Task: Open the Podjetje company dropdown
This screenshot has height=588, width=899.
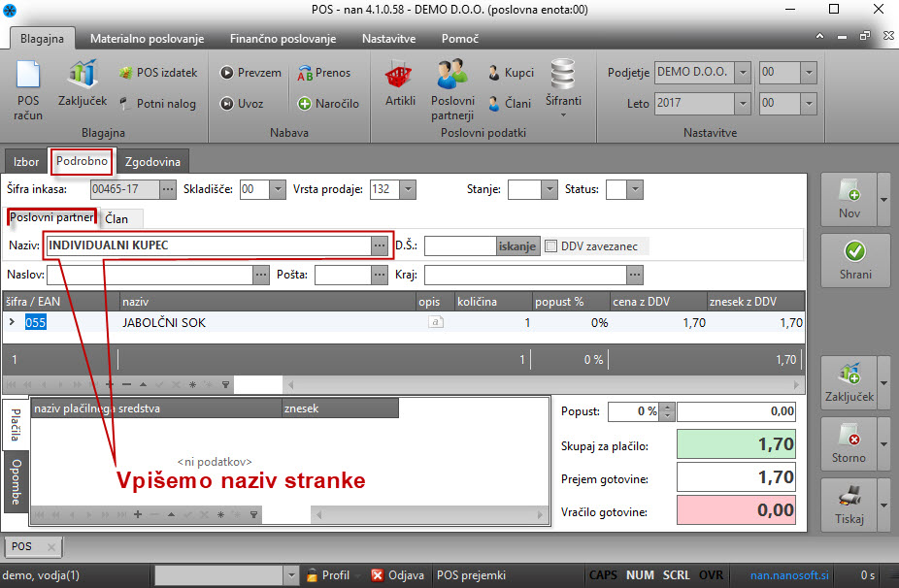Action: [742, 73]
